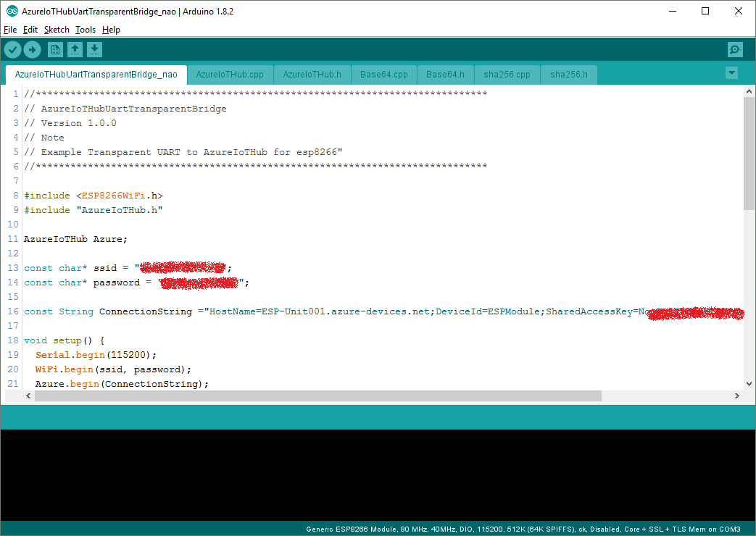756x536 pixels.
Task: Open the Help menu
Action: (111, 30)
